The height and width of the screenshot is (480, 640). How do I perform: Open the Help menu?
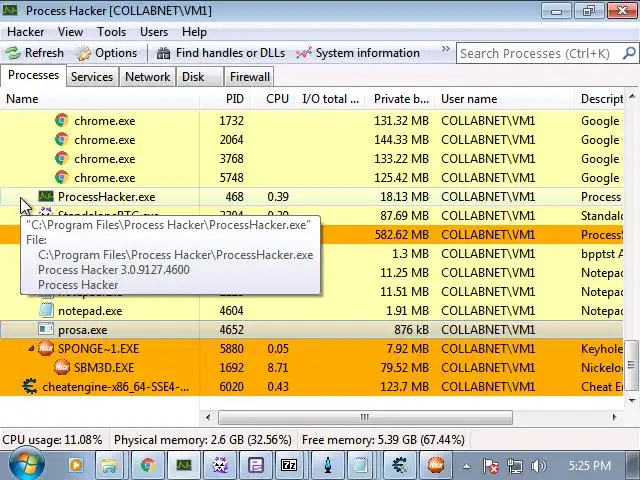[x=194, y=32]
